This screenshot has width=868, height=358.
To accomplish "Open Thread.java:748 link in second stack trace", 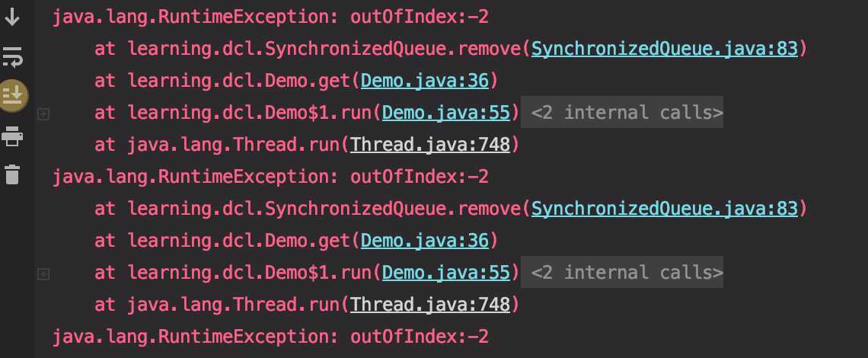I will point(430,304).
